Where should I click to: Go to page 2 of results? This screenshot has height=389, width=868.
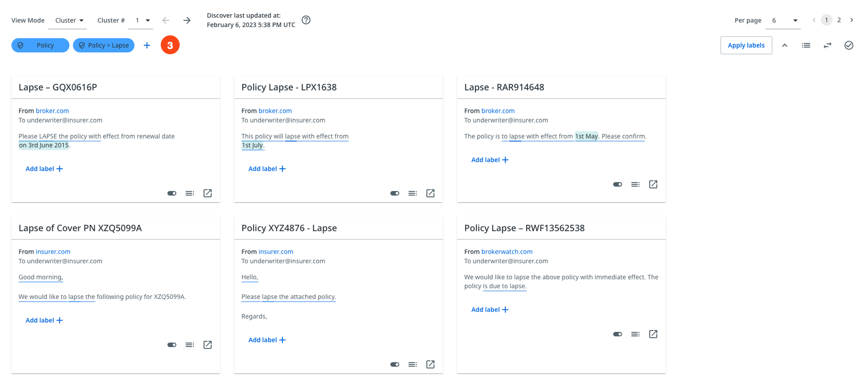point(839,20)
